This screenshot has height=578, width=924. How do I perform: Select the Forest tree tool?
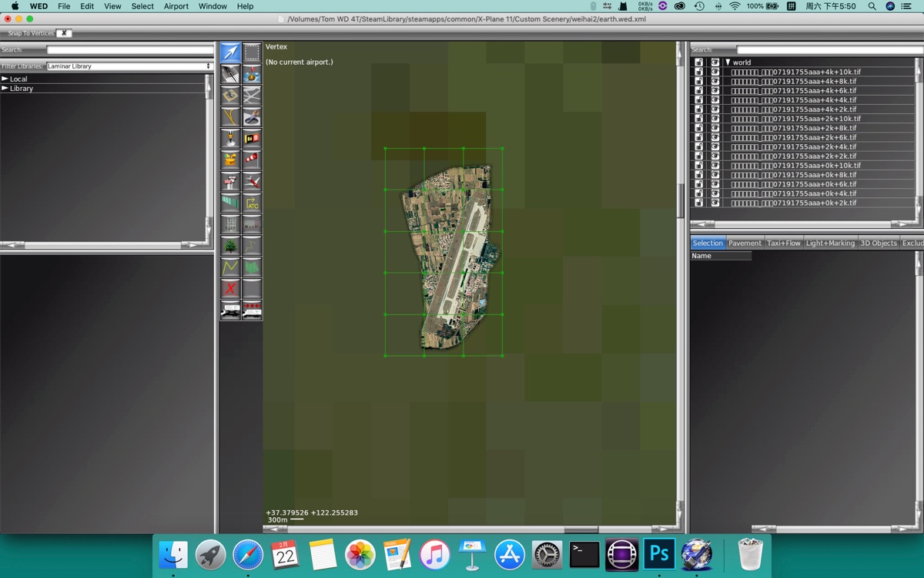[x=230, y=246]
